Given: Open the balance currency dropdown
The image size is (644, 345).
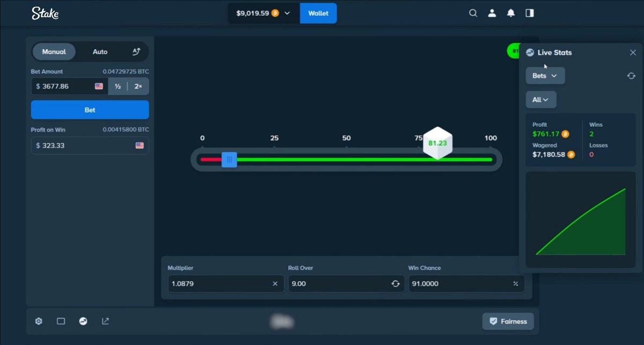Looking at the screenshot, I should (x=264, y=13).
